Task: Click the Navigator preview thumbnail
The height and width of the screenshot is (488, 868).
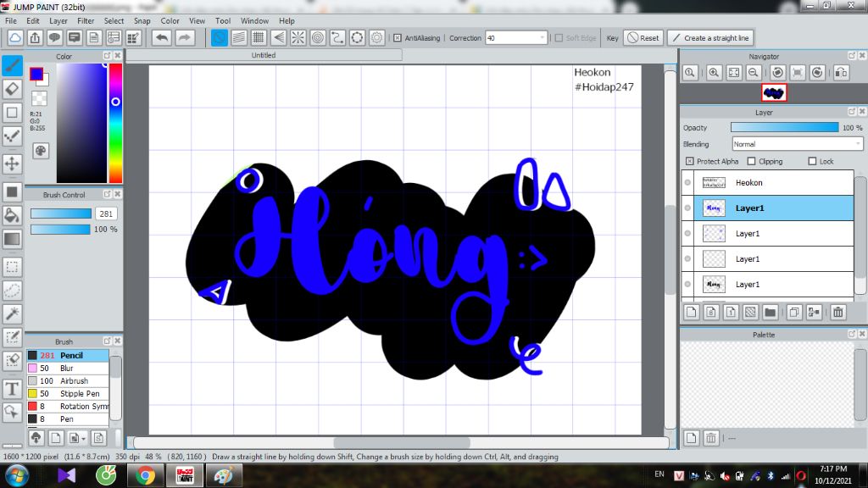Action: click(x=773, y=92)
